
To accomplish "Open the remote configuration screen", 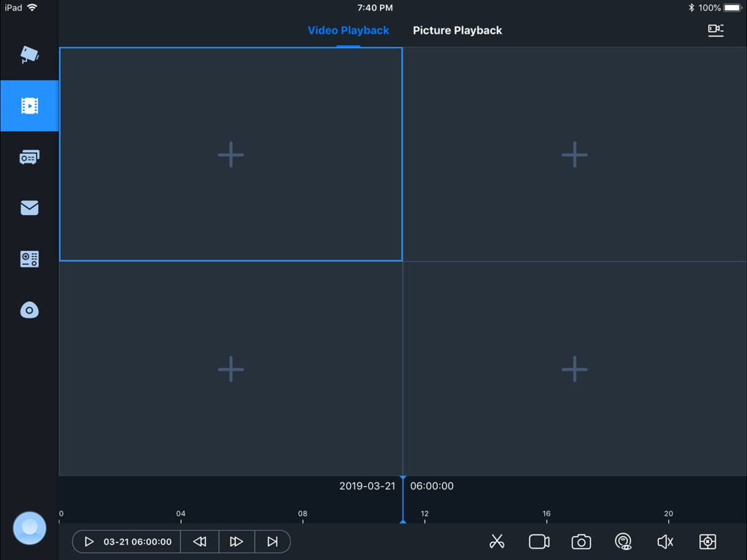I will 29,259.
